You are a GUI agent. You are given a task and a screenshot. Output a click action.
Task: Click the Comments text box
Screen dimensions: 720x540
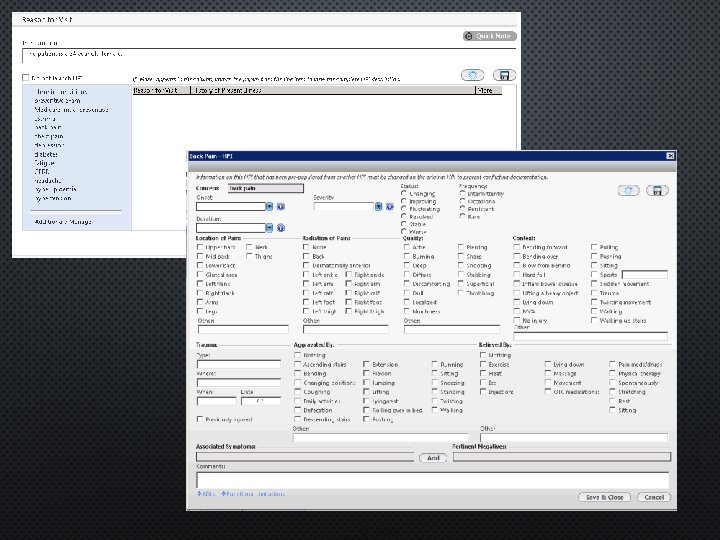432,480
